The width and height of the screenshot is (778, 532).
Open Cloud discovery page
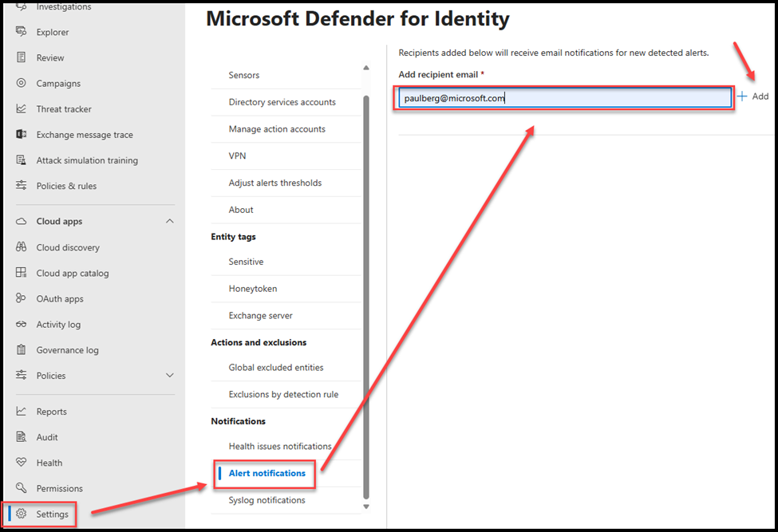(68, 247)
